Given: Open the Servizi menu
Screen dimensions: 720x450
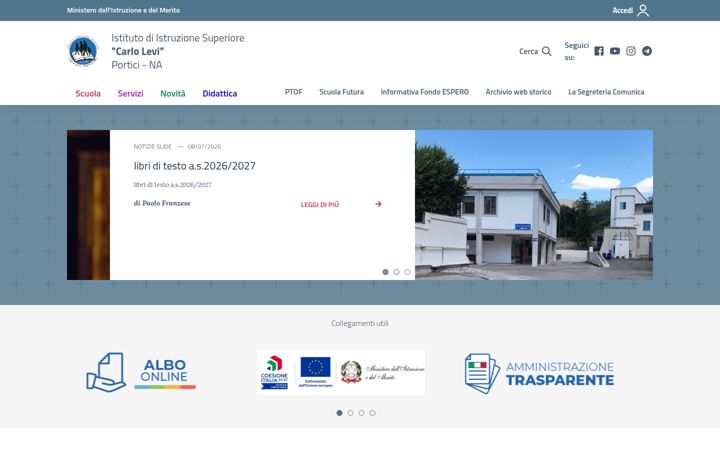Looking at the screenshot, I should tap(130, 93).
